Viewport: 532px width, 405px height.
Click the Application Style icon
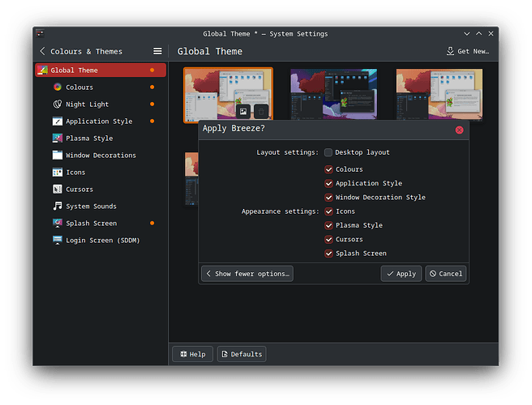(x=58, y=121)
